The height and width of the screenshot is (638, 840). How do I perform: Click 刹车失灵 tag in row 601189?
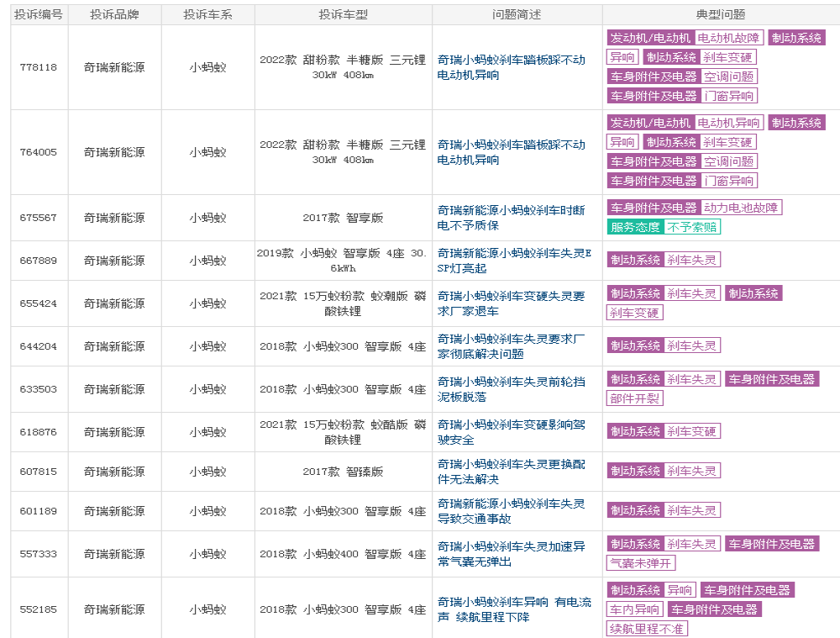(x=691, y=510)
